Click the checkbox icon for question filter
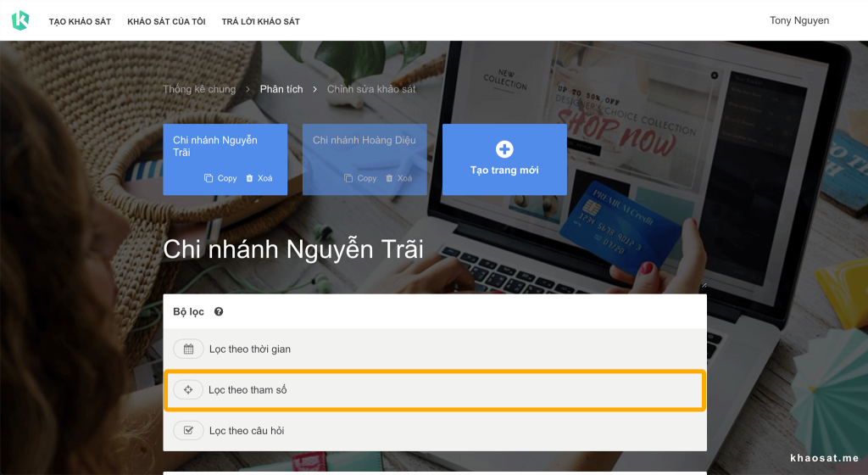868x475 pixels. [188, 431]
